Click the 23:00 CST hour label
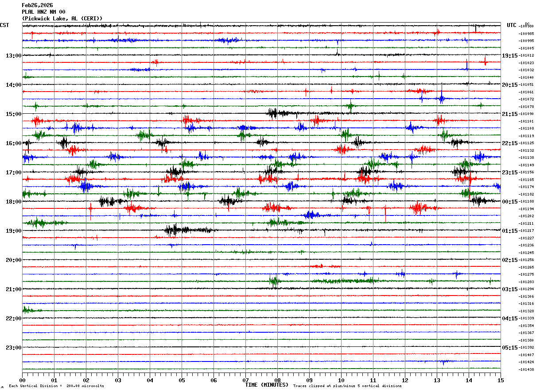Screen dimensions: 536x392 (x=13, y=348)
